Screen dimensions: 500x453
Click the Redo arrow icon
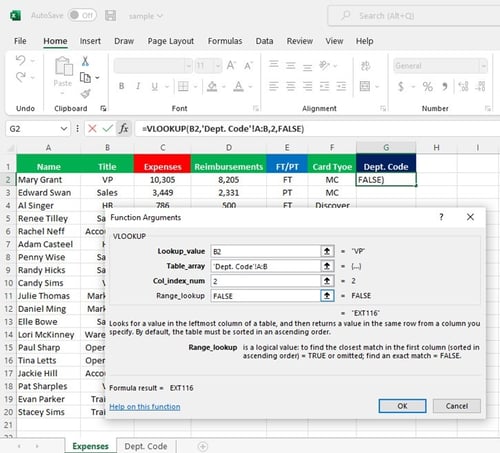tap(21, 77)
